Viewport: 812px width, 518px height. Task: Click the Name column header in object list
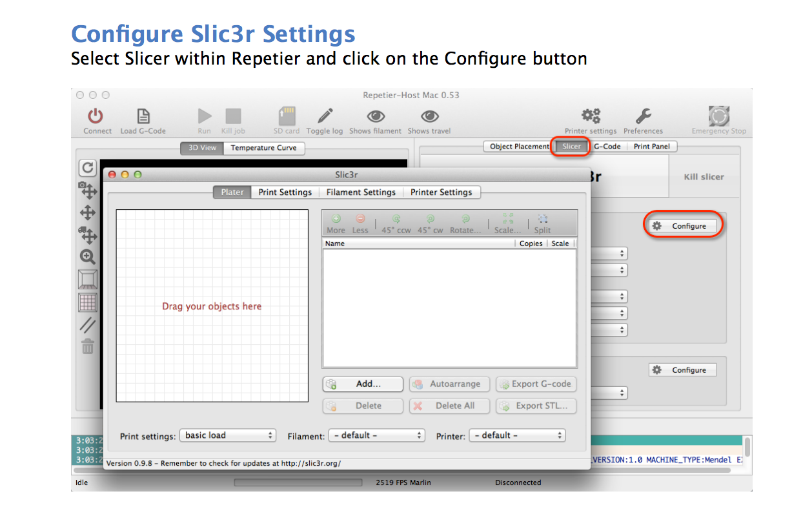[x=418, y=243]
